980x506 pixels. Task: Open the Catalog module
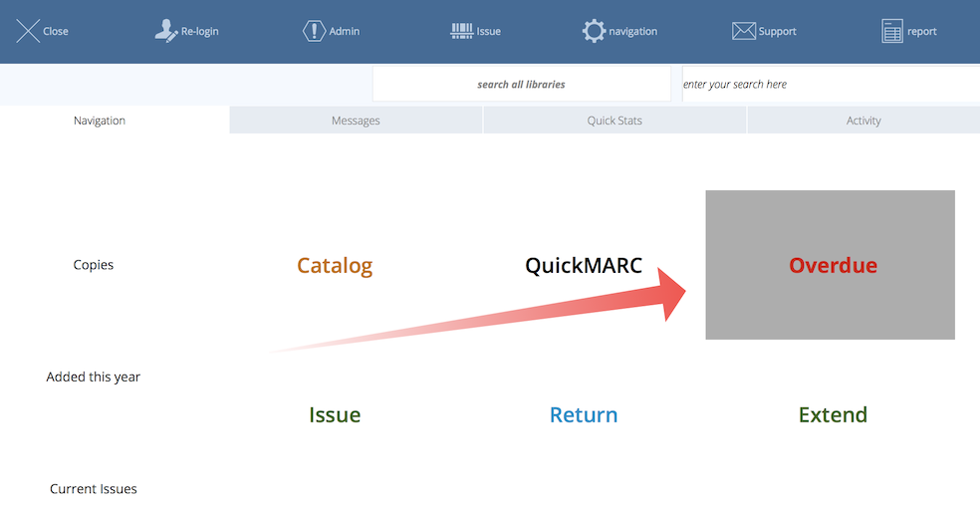click(335, 266)
